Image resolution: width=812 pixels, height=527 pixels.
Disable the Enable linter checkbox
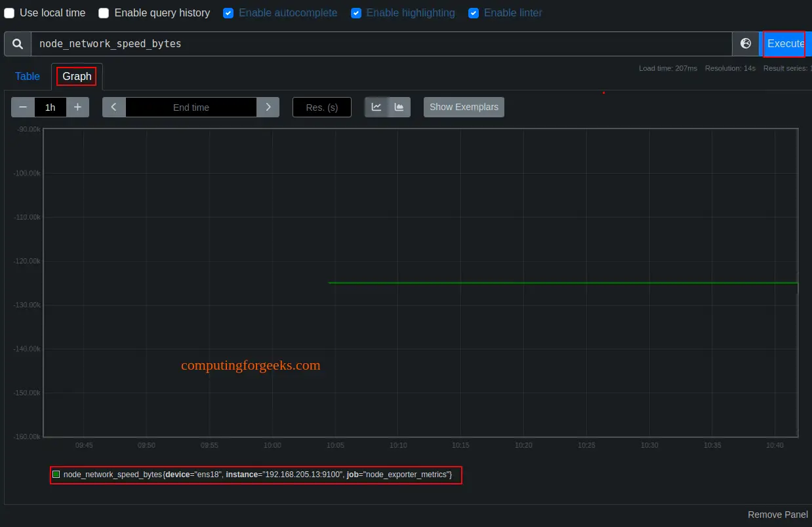474,12
